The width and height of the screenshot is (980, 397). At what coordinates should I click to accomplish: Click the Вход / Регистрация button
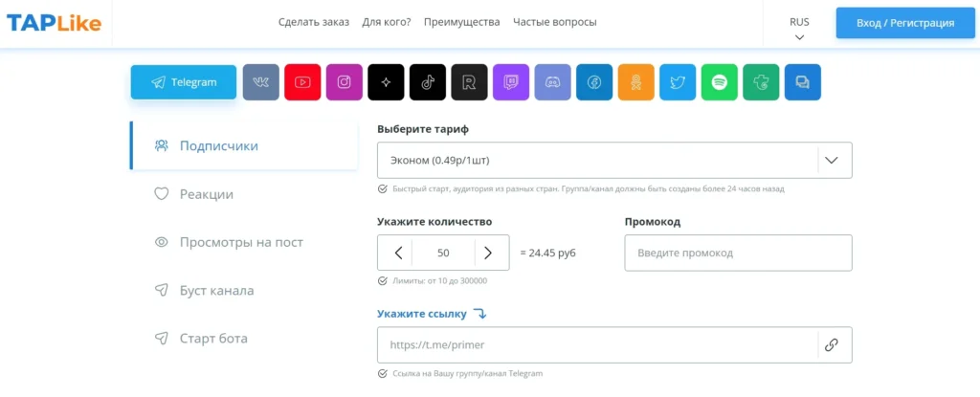tap(905, 23)
